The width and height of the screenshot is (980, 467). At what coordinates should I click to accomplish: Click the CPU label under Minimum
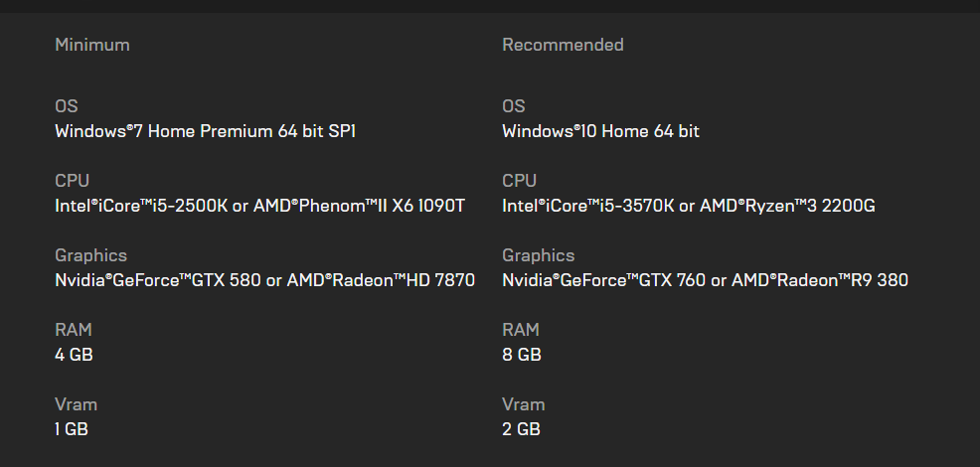click(73, 181)
